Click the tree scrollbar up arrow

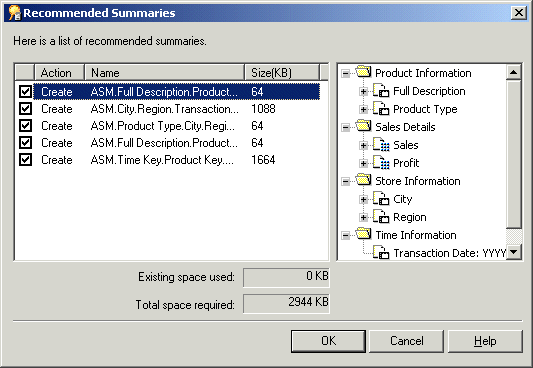(x=514, y=72)
